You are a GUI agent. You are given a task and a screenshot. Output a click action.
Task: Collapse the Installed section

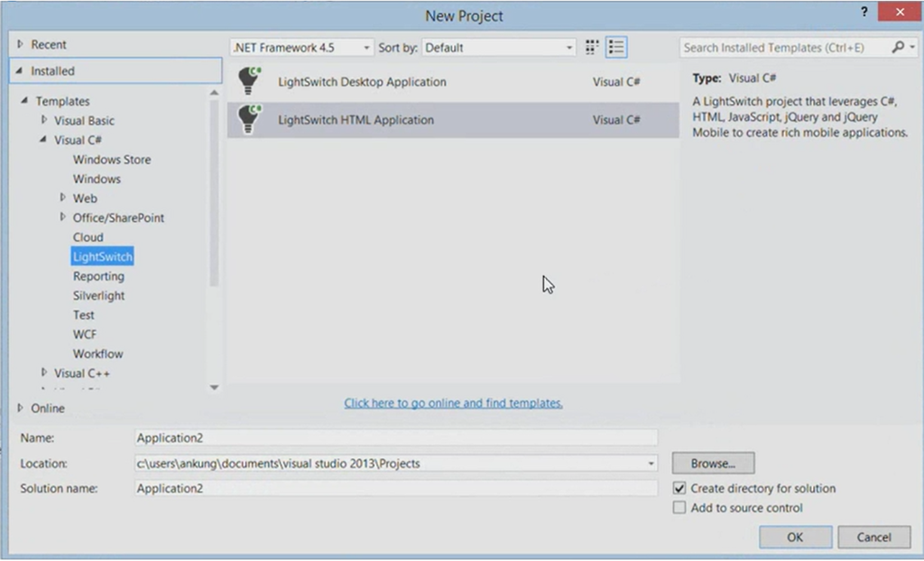pyautogui.click(x=20, y=70)
